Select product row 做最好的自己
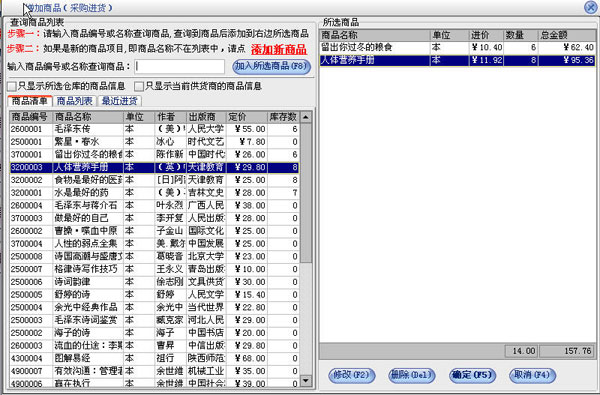This screenshot has height=395, width=600. click(x=155, y=218)
